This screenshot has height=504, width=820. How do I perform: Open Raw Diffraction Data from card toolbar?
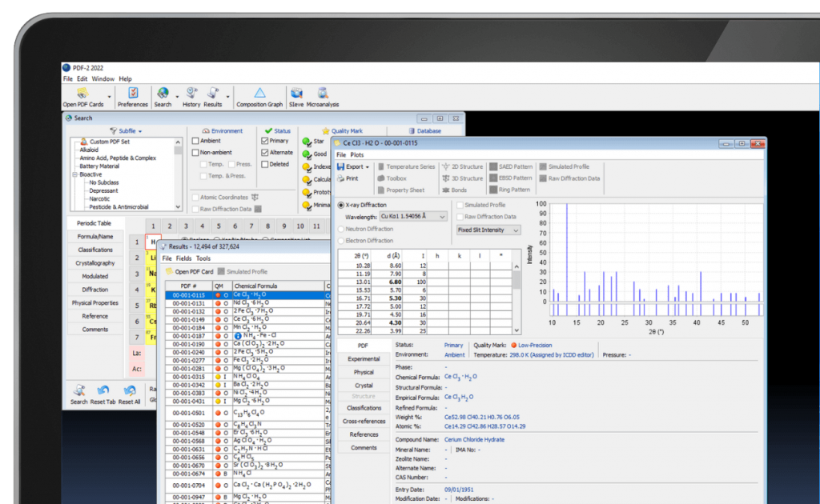tap(569, 178)
